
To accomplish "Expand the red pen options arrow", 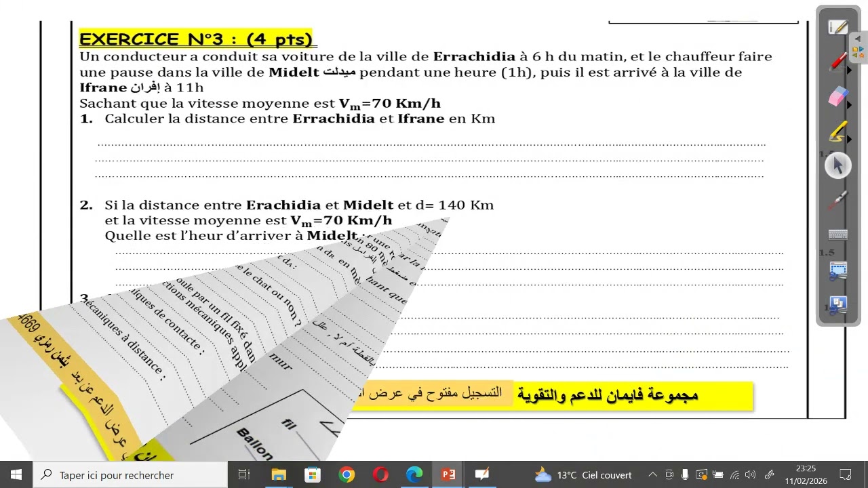I will click(849, 70).
